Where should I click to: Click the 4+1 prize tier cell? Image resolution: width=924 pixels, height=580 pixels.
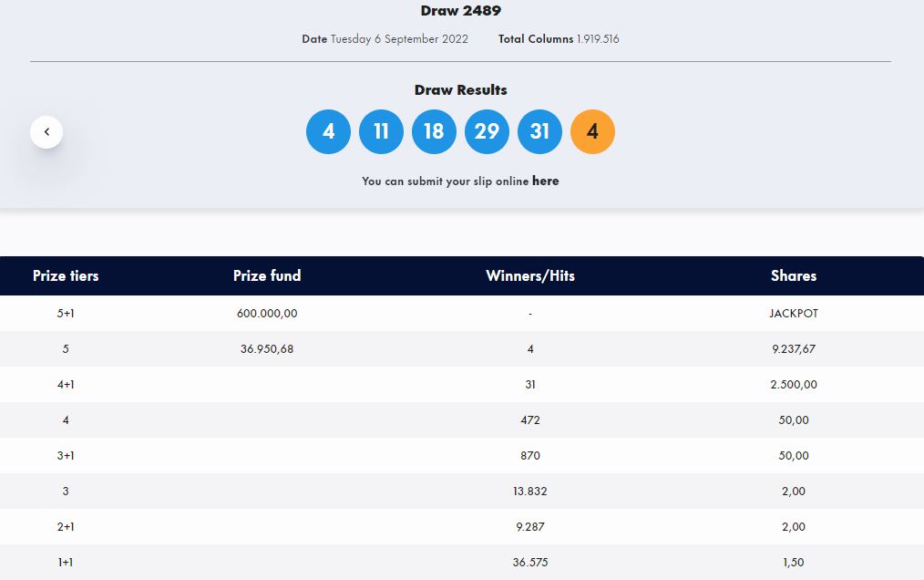point(66,385)
